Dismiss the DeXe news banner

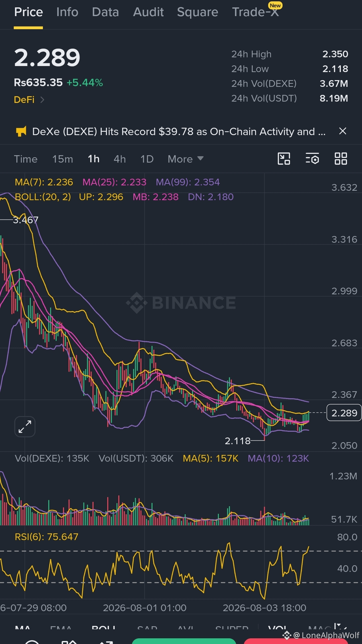tap(343, 131)
